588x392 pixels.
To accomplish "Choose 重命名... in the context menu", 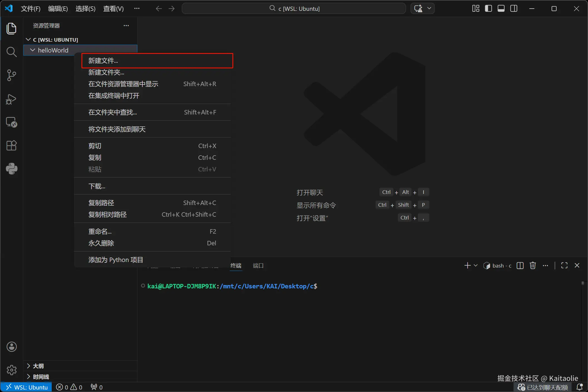I will [100, 231].
